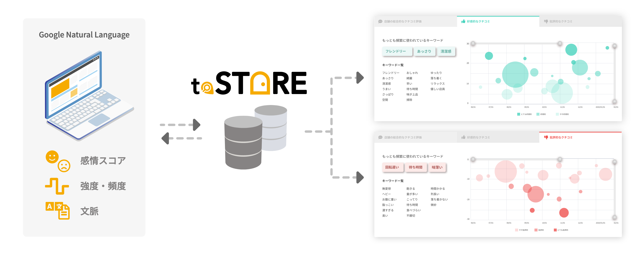Toggle the やや好感的 legend swatch
This screenshot has width=644, height=255.
click(x=557, y=114)
